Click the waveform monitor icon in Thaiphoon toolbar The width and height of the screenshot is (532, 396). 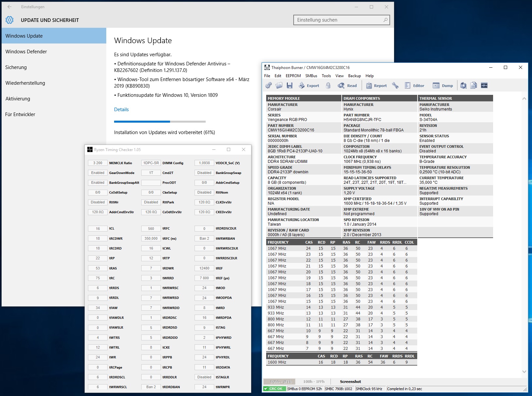[x=484, y=86]
